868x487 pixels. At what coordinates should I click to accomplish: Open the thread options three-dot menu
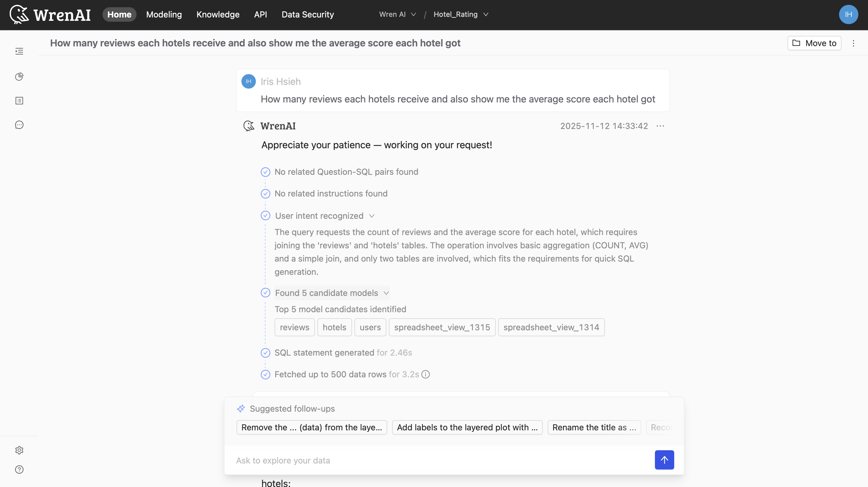(x=854, y=43)
